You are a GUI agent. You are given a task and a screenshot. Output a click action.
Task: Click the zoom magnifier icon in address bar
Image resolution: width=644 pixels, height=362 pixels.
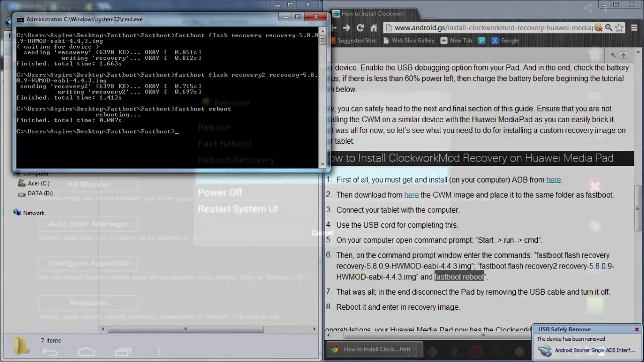coord(608,28)
